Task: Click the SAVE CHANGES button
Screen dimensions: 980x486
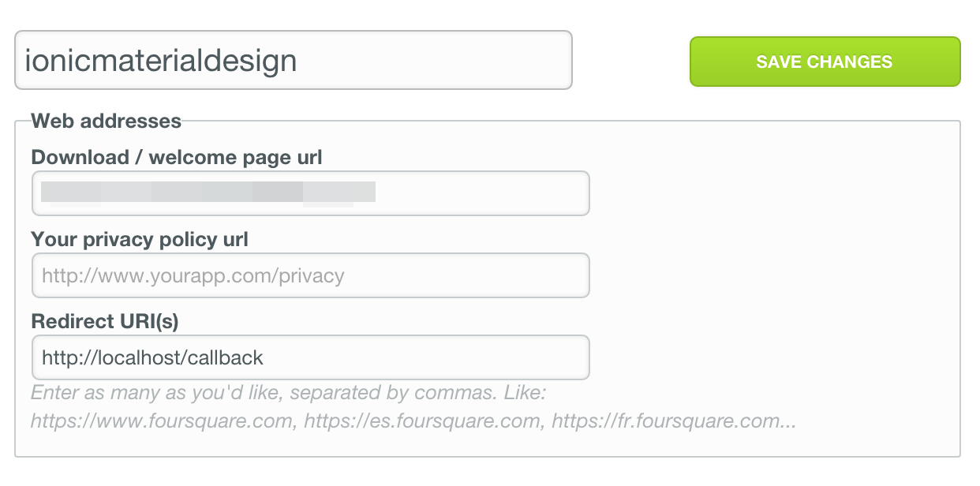Action: click(825, 62)
